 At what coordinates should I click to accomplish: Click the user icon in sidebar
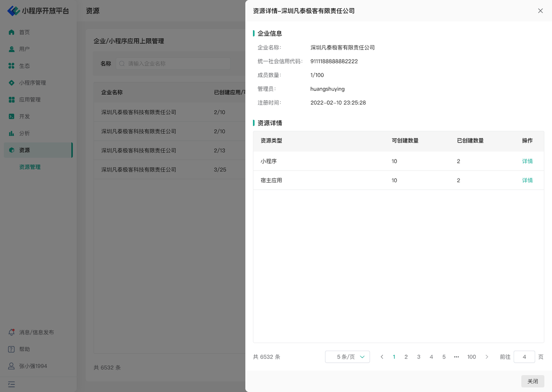[x=12, y=49]
